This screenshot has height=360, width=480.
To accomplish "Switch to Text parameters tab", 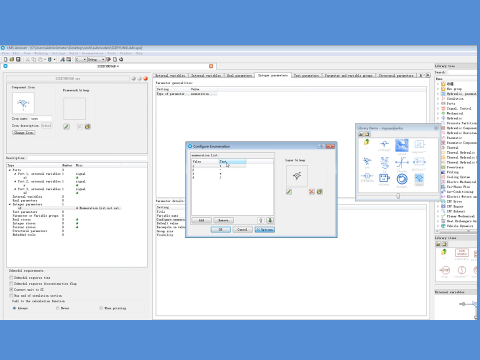I will pos(306,76).
